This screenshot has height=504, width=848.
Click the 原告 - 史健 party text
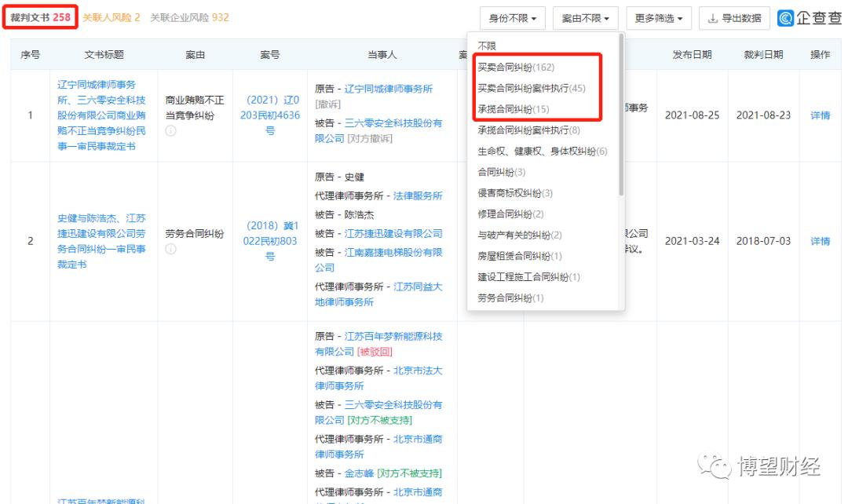point(340,177)
